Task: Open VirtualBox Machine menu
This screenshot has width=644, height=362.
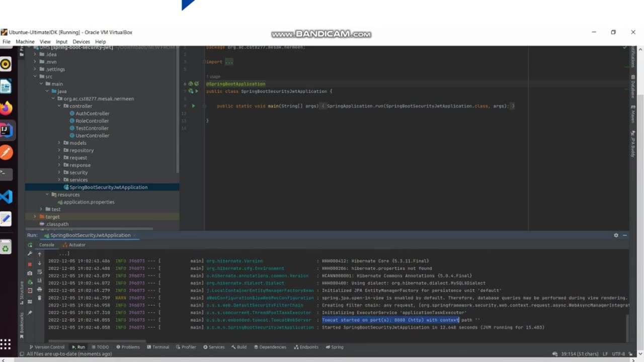Action: coord(25,42)
